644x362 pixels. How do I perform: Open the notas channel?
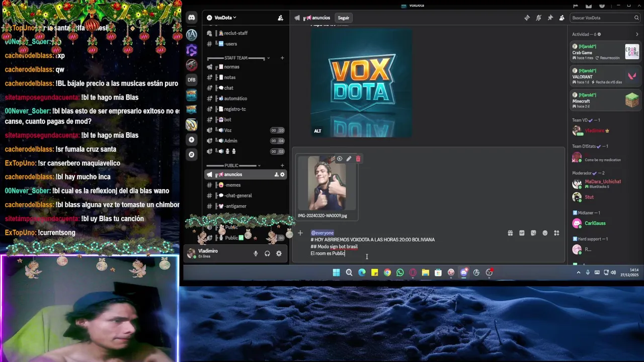click(246, 77)
